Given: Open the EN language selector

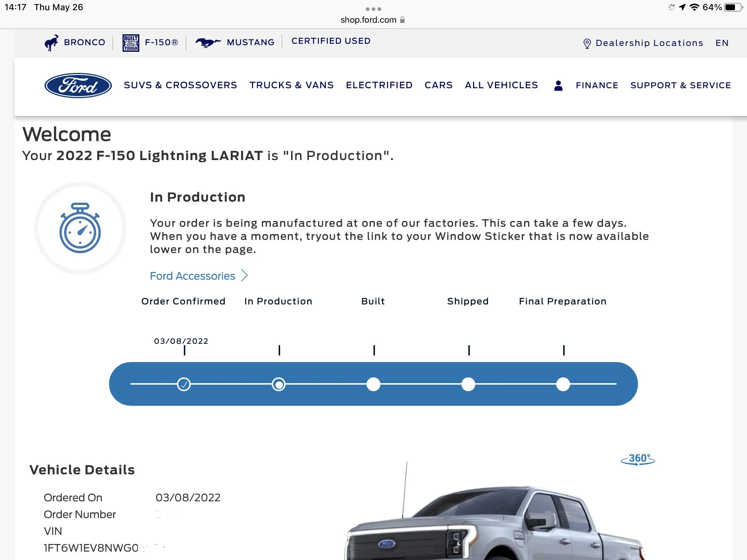Looking at the screenshot, I should [721, 43].
